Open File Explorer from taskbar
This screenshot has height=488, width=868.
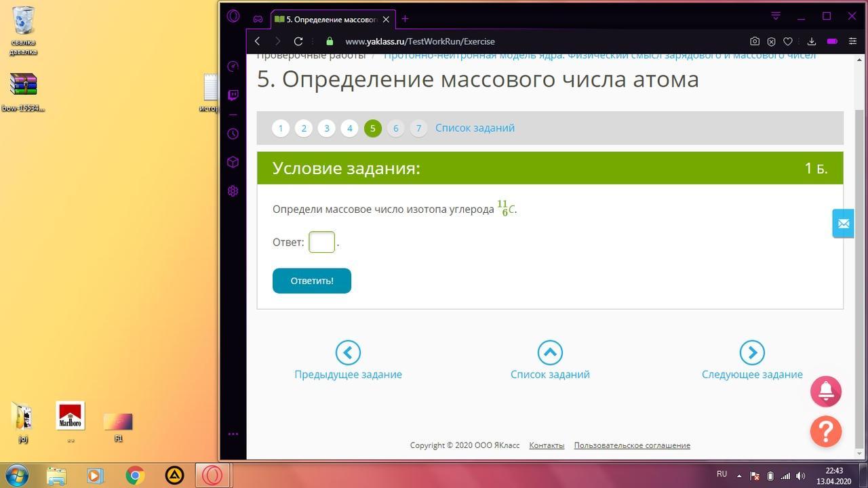56,476
